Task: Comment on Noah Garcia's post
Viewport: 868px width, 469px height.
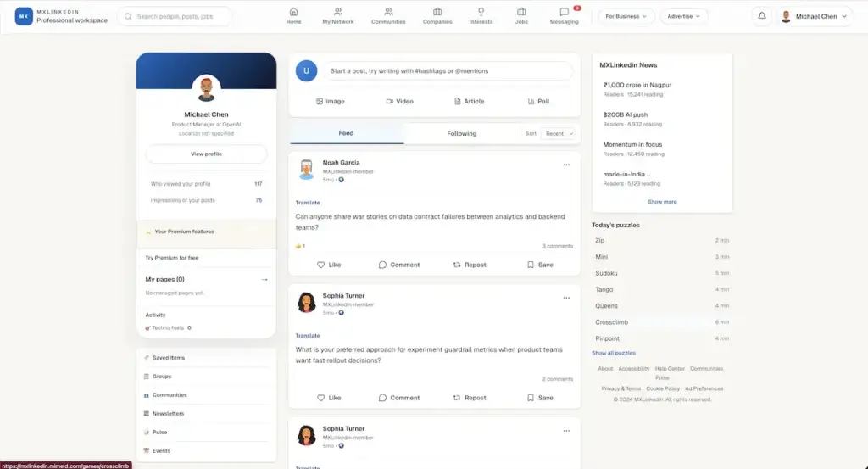Action: click(399, 265)
